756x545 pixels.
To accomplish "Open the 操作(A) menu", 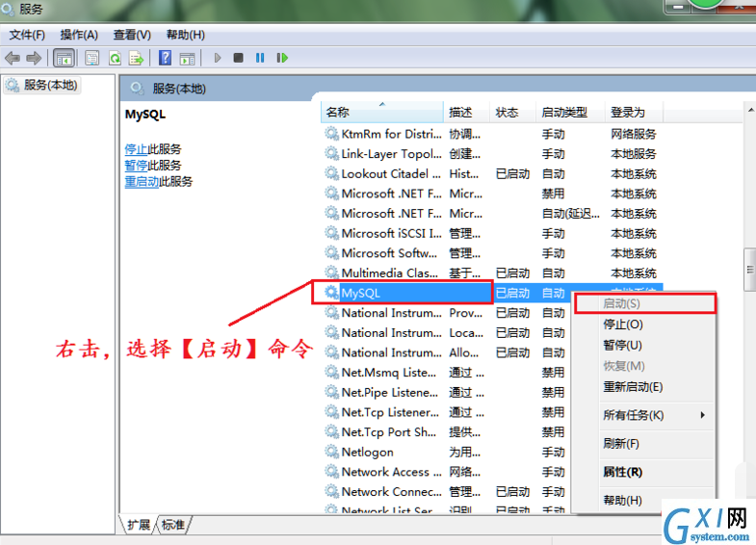I will [79, 35].
